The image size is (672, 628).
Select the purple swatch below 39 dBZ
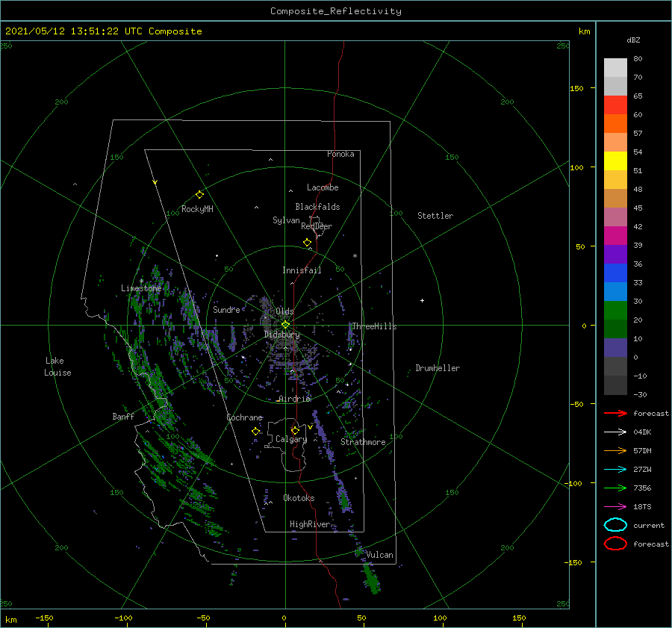(x=615, y=254)
